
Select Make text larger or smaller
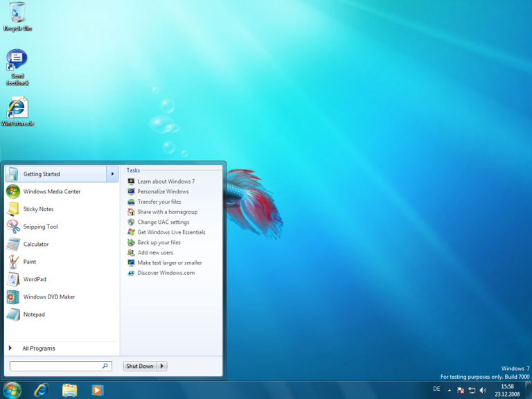pyautogui.click(x=165, y=263)
